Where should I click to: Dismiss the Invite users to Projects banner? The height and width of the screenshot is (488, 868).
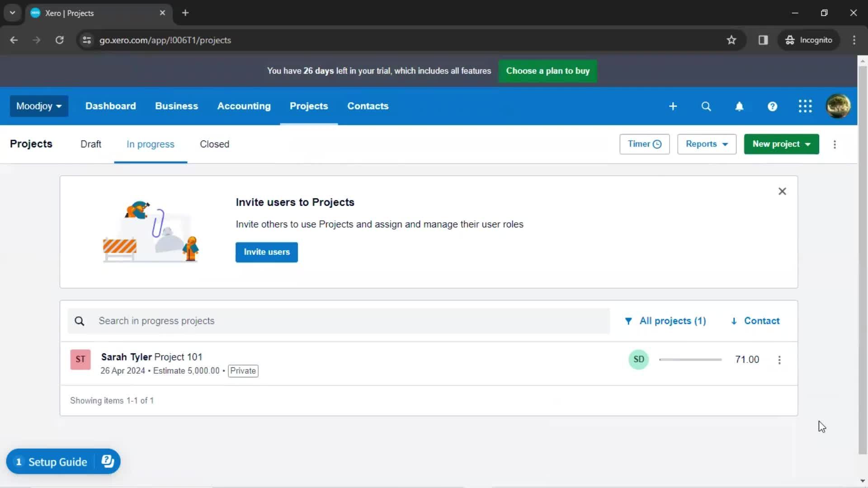(x=782, y=191)
